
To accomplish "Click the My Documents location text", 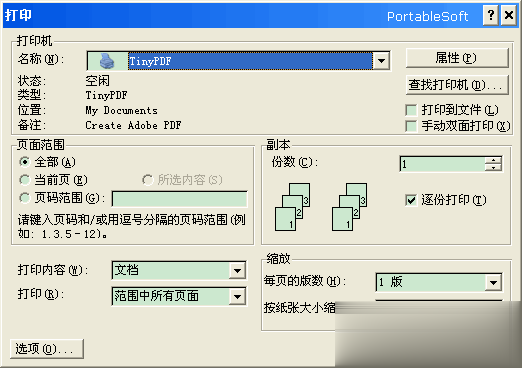I will pyautogui.click(x=121, y=110).
